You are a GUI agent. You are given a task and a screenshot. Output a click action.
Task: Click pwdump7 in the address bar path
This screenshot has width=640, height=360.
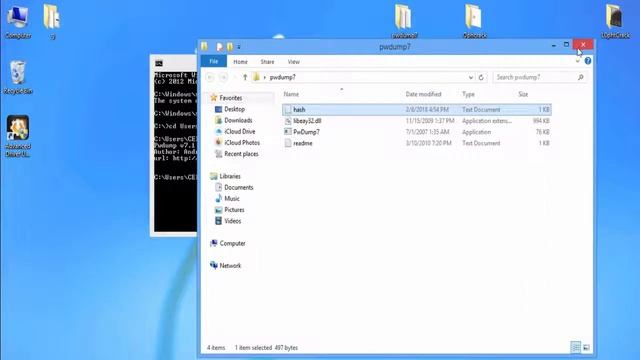pyautogui.click(x=282, y=77)
